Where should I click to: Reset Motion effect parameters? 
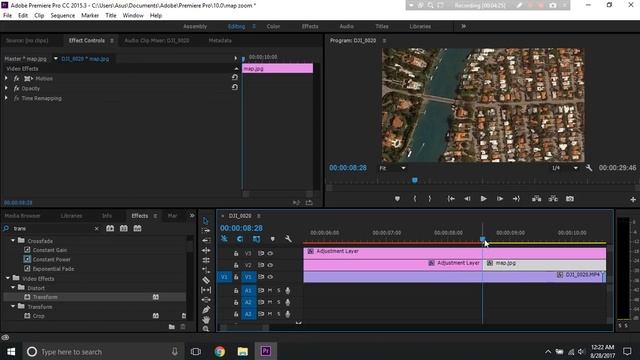point(235,77)
